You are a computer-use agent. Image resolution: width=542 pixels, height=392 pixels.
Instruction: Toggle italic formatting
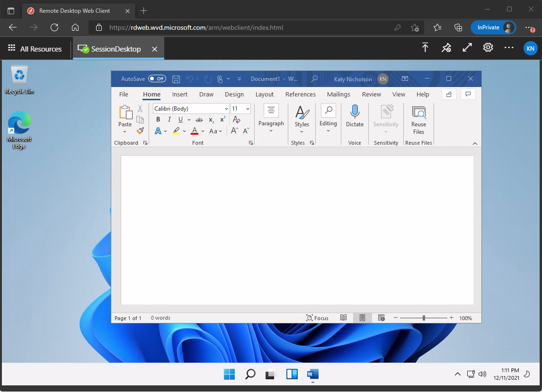tap(169, 120)
